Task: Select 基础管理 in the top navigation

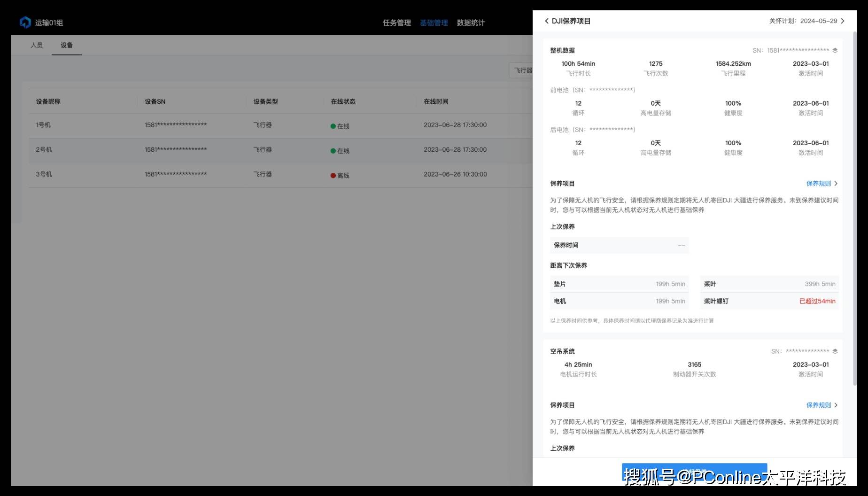Action: pyautogui.click(x=434, y=23)
